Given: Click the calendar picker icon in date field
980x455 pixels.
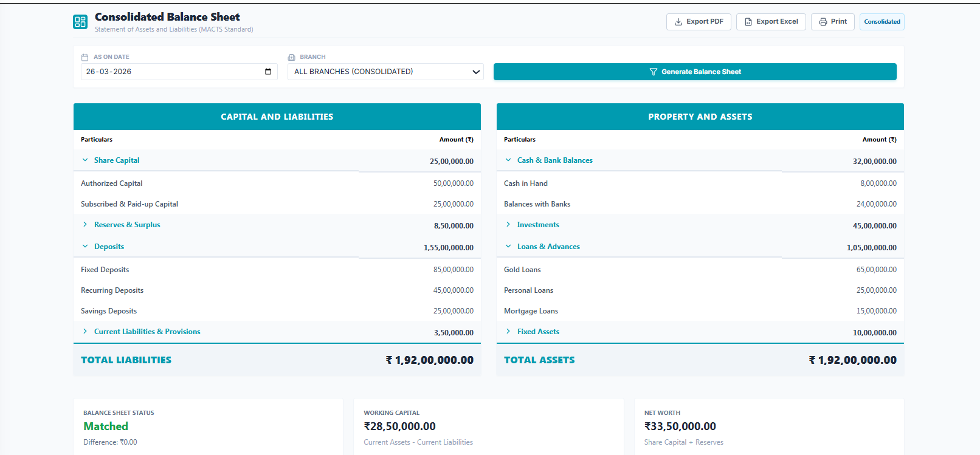Looking at the screenshot, I should point(268,72).
